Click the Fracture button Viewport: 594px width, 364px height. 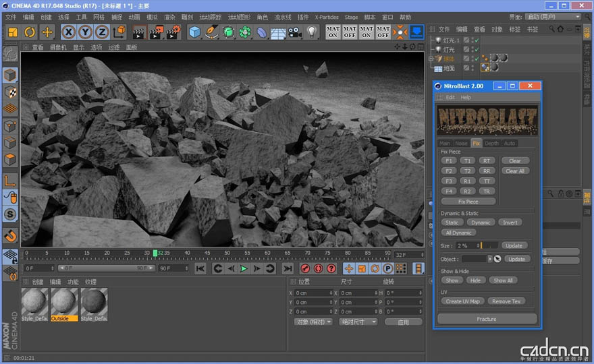pos(487,319)
